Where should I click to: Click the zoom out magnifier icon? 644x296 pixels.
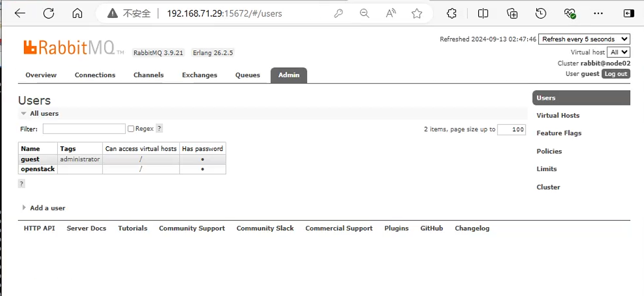364,14
